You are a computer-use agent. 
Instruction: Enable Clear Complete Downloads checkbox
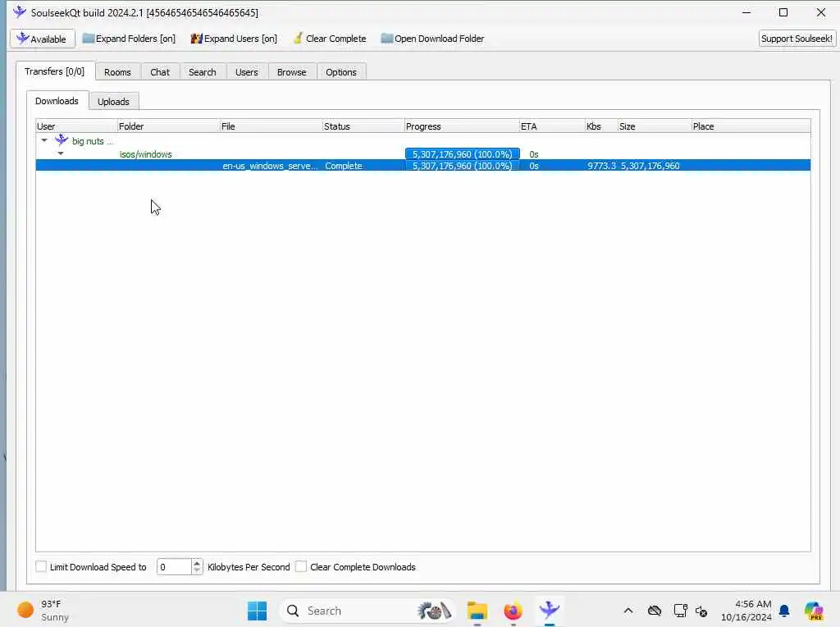[301, 566]
